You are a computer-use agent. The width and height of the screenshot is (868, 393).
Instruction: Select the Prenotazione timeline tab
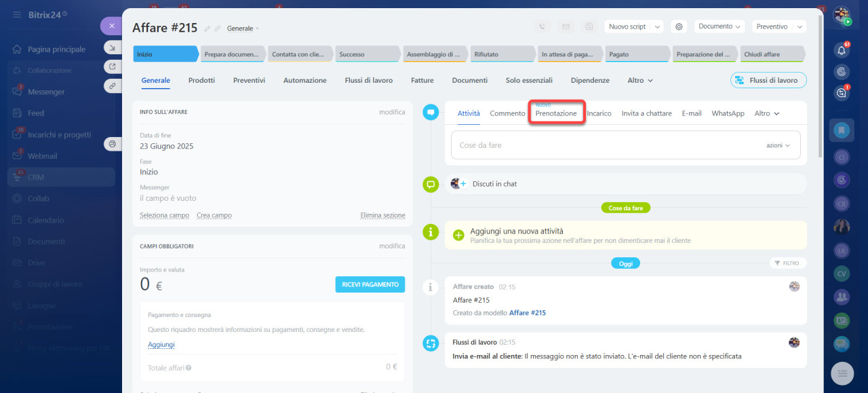(x=556, y=113)
